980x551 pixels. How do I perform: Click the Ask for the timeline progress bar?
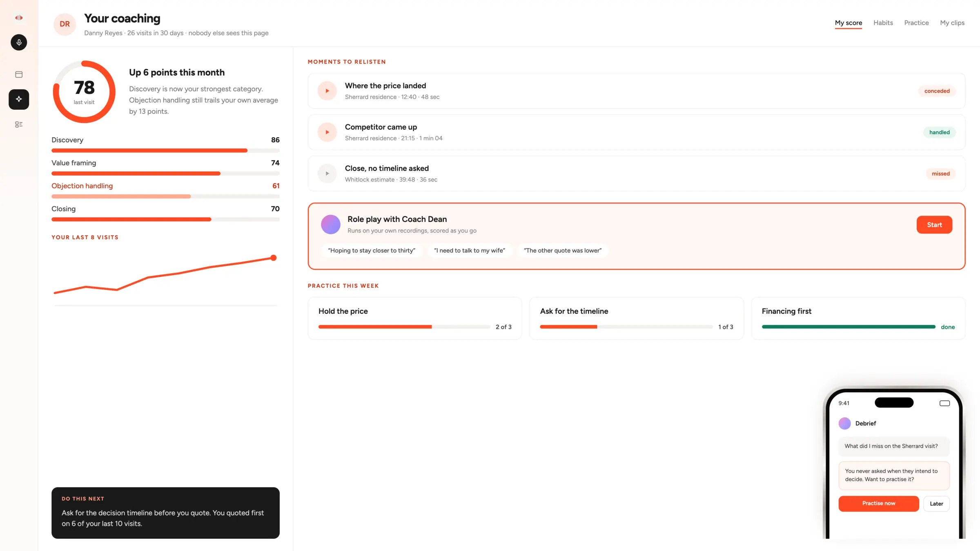(x=626, y=327)
